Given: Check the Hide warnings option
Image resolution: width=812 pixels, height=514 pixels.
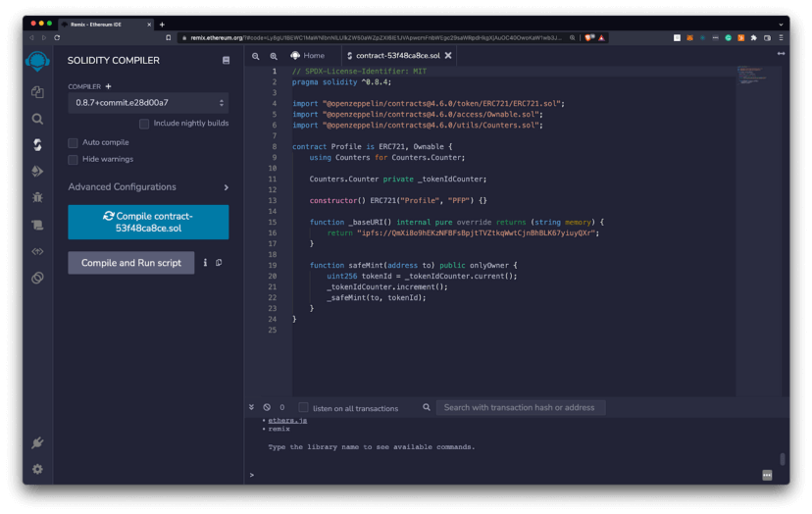Looking at the screenshot, I should pyautogui.click(x=73, y=159).
